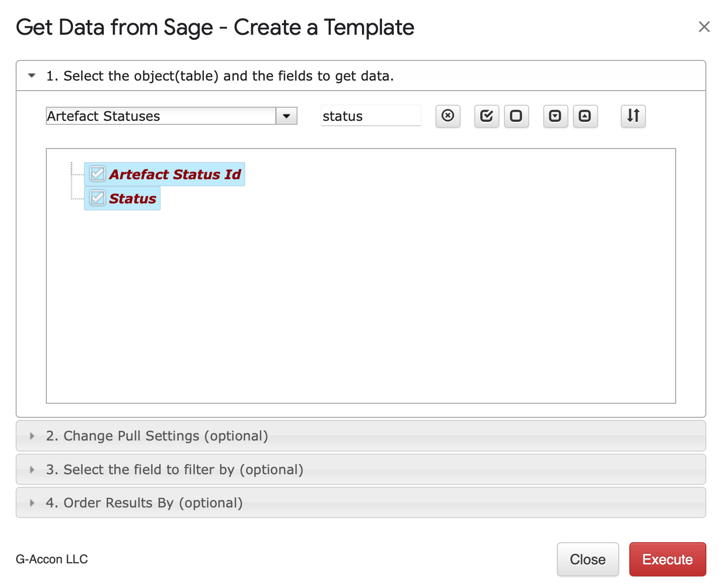Uncheck the Artefact Status Id checkbox
728x587 pixels.
[97, 174]
